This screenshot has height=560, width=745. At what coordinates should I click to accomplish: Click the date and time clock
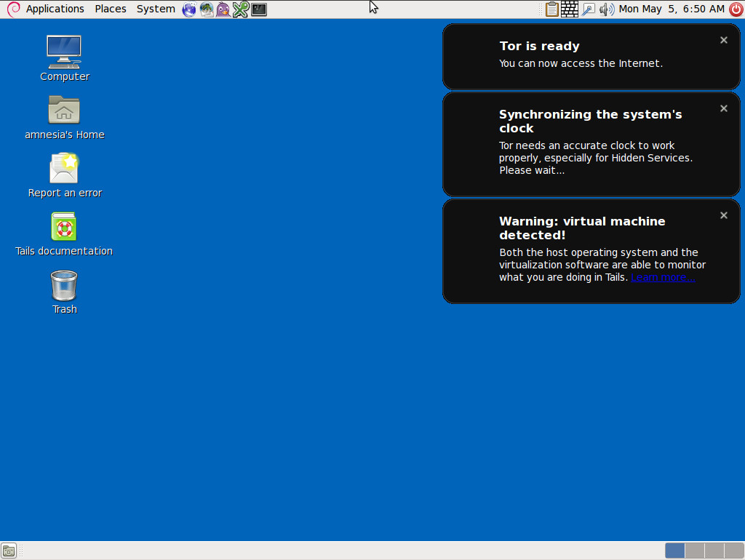click(671, 9)
